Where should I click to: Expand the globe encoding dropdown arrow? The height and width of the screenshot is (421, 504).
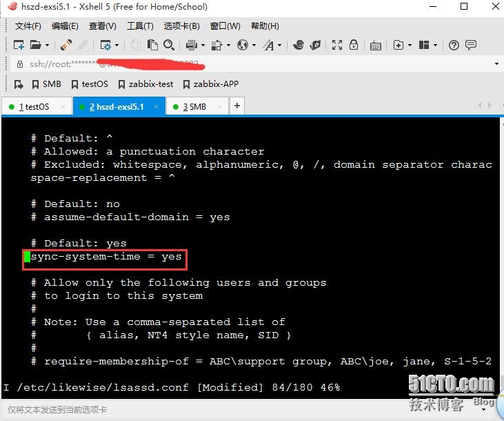tap(254, 46)
